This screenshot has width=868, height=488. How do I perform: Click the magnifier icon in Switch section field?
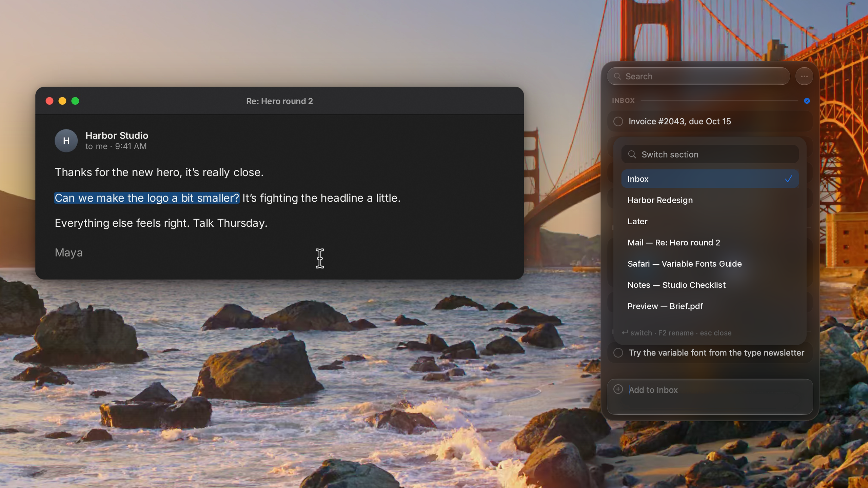[x=632, y=155]
